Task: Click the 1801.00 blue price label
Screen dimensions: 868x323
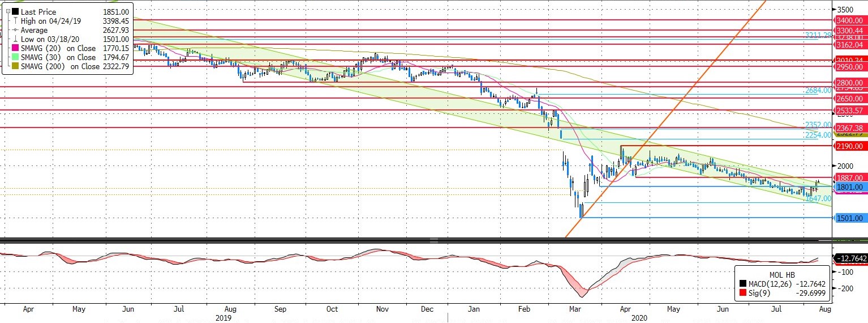Action: click(851, 187)
